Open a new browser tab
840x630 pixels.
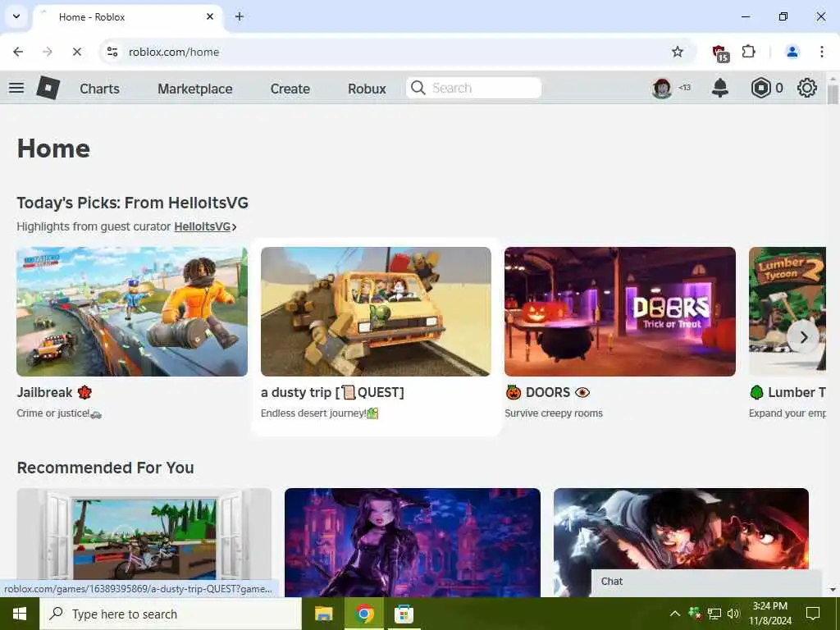tap(240, 16)
